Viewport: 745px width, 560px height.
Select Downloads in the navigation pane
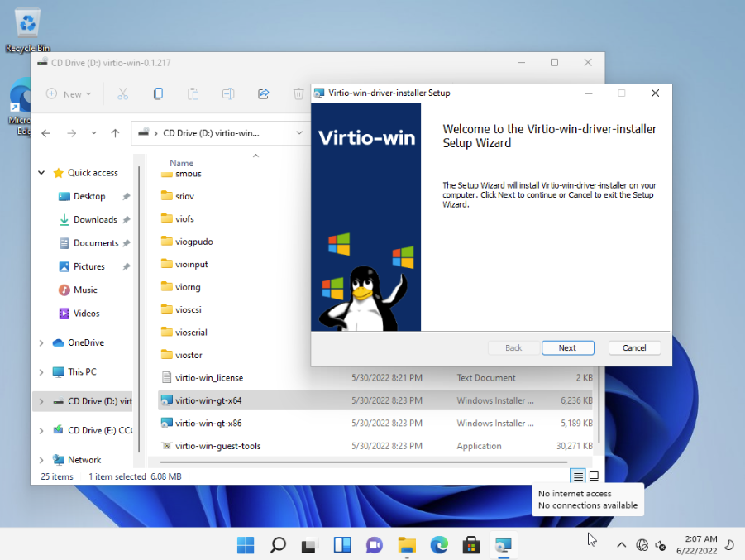point(95,220)
